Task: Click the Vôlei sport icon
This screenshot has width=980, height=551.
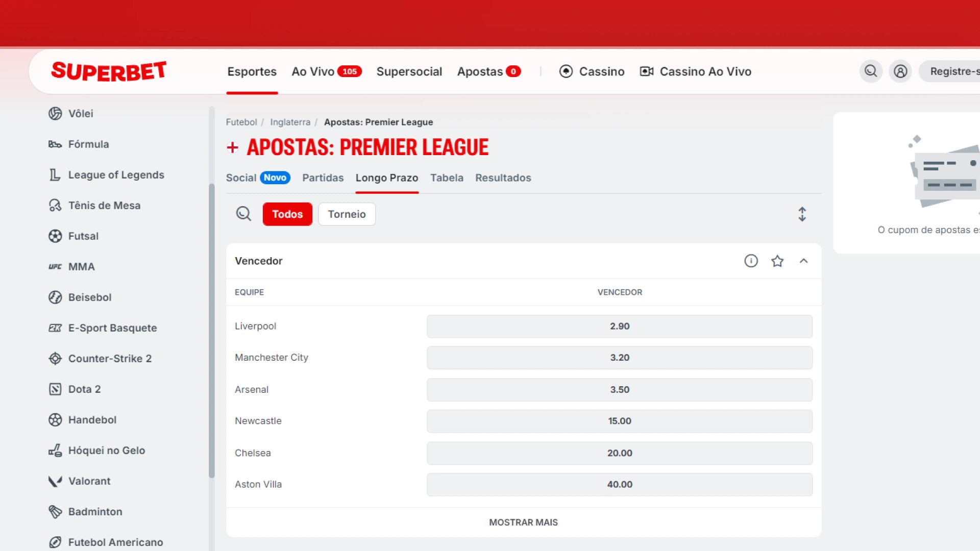Action: (55, 113)
